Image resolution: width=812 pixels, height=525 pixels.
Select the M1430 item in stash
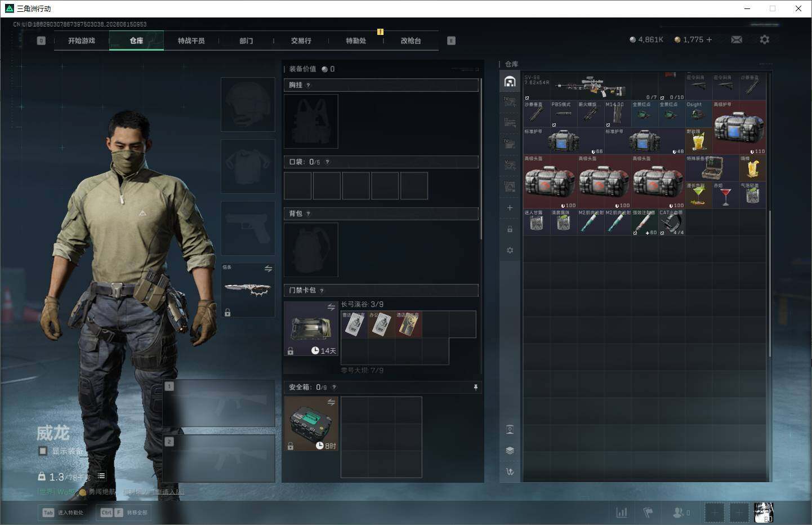[617, 114]
